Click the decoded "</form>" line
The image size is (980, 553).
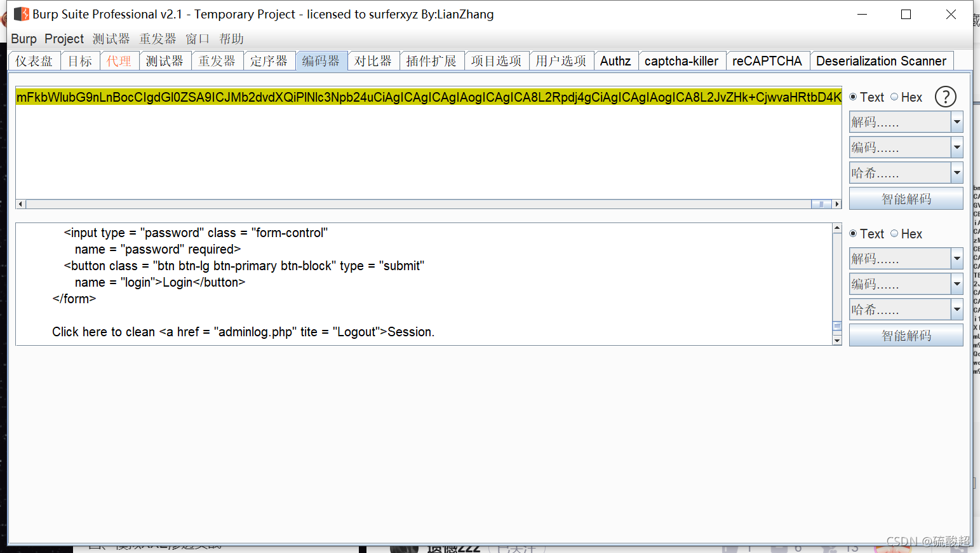[x=74, y=299]
